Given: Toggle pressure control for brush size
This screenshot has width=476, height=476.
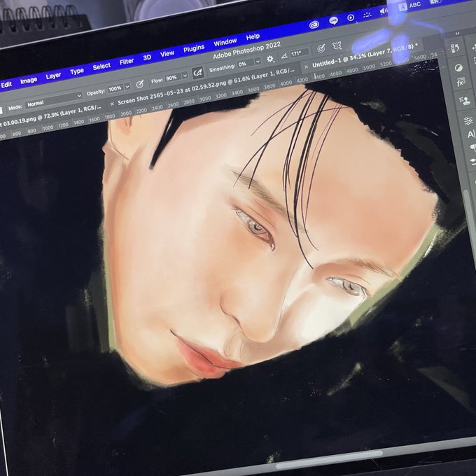Looking at the screenshot, I should 321,48.
